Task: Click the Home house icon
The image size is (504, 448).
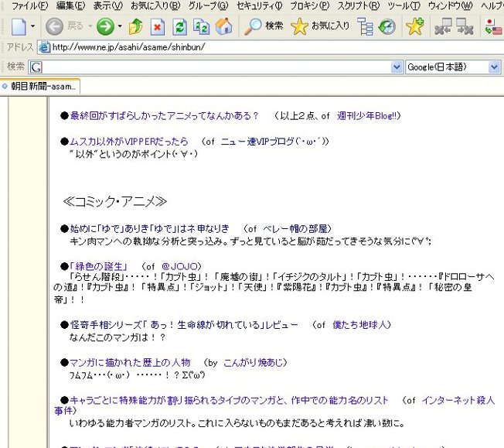Action: (223, 26)
